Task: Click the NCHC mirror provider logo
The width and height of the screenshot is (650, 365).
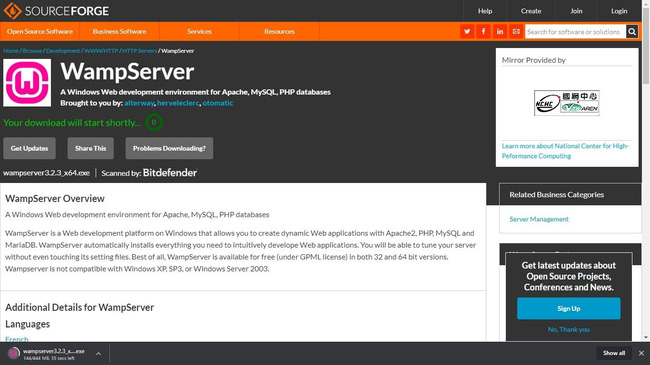Action: [567, 103]
